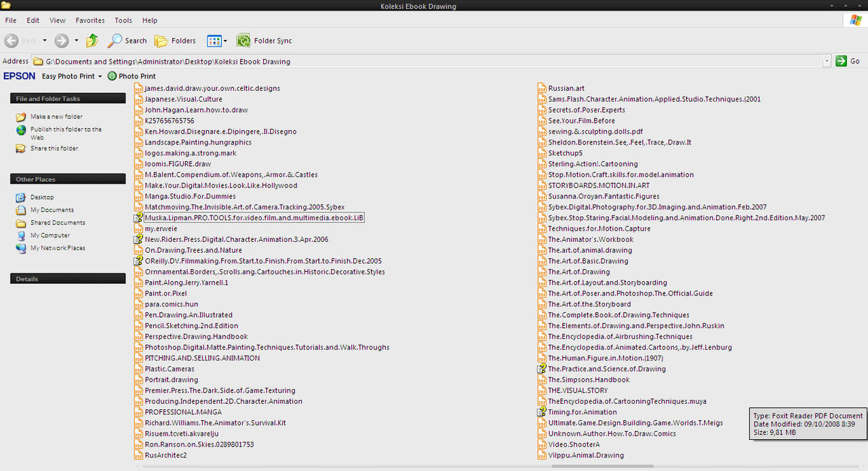The image size is (868, 471).
Task: Open the Views dropdown button
Action: coord(217,41)
